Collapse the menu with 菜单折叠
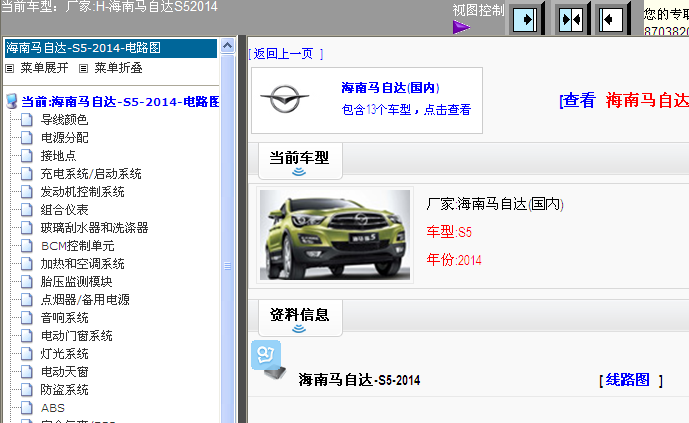 [x=118, y=68]
